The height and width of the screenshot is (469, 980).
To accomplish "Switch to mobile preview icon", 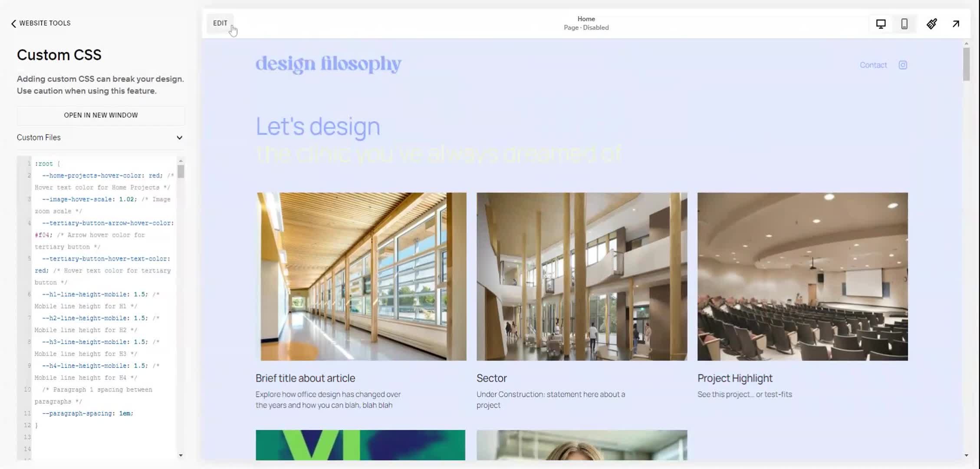I will (904, 24).
